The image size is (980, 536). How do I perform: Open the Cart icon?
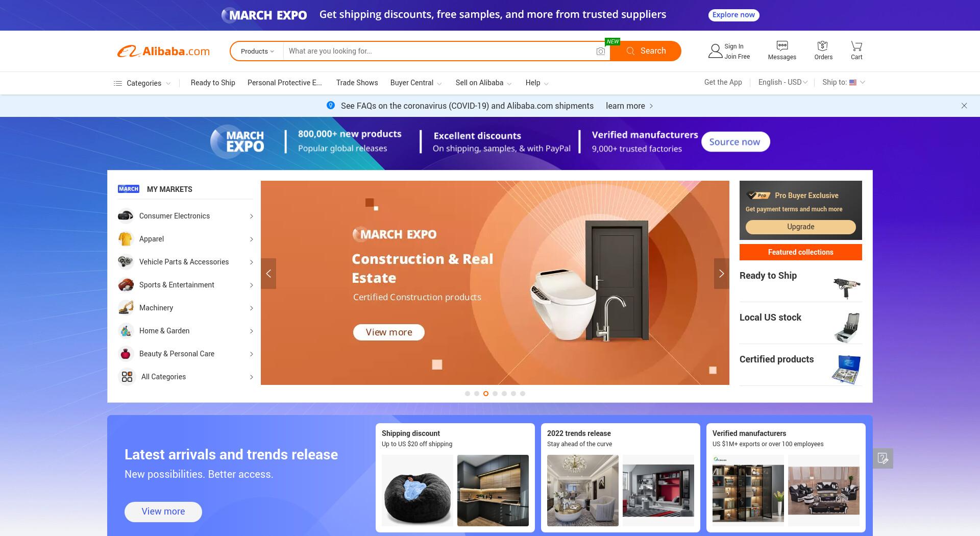[x=856, y=45]
